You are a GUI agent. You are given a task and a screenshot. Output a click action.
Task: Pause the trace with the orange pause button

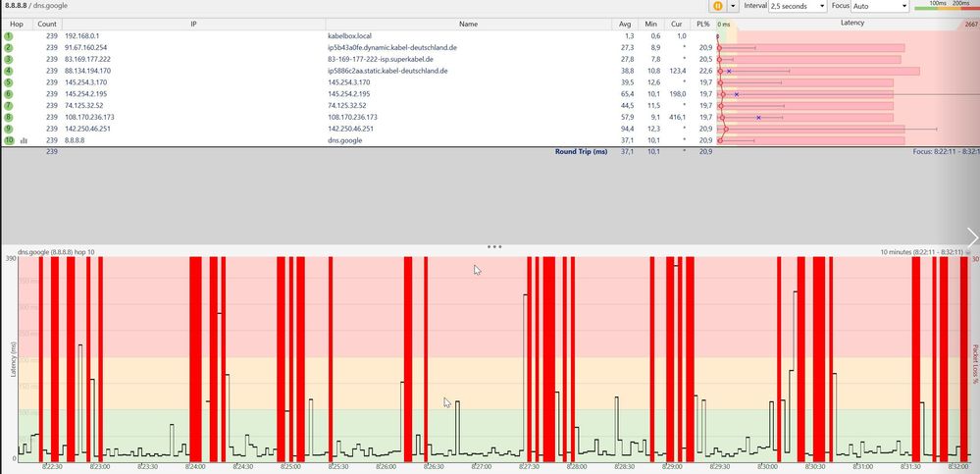pos(717,6)
